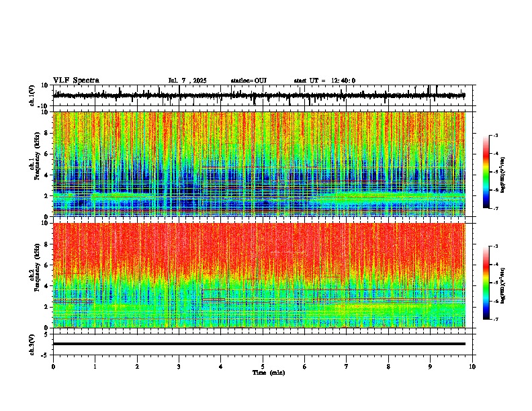Click the "-5" tick on ch.3(V) axis
This screenshot has height=411, width=532.
click(x=45, y=355)
